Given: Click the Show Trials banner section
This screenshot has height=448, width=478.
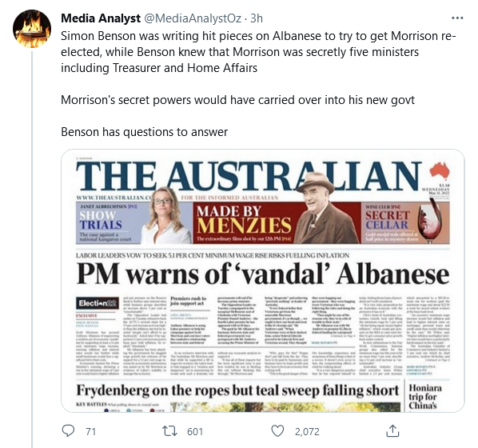Looking at the screenshot, I should tap(134, 223).
